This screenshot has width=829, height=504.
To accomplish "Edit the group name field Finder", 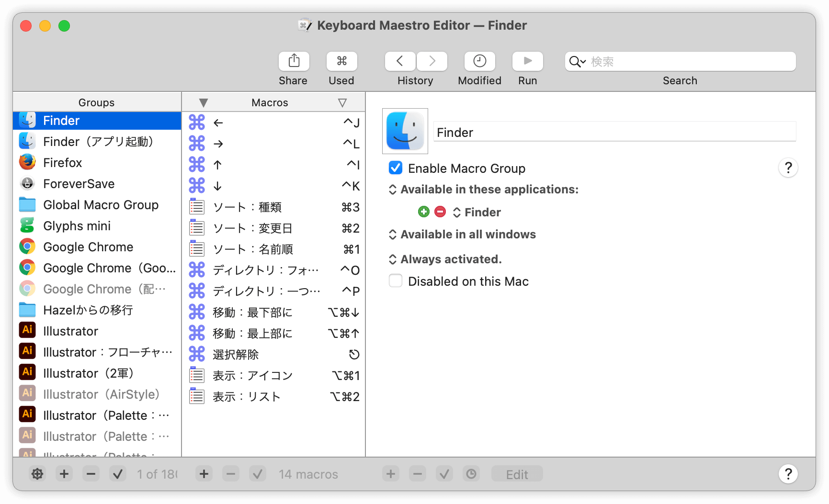I will (615, 132).
